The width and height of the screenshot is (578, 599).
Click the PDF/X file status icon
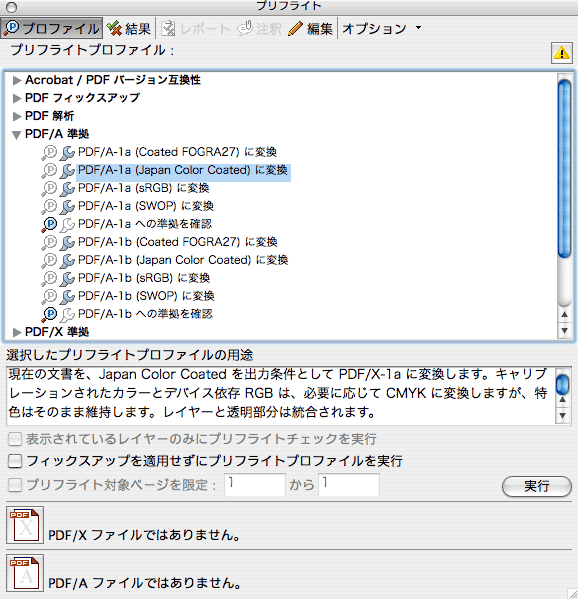point(25,525)
